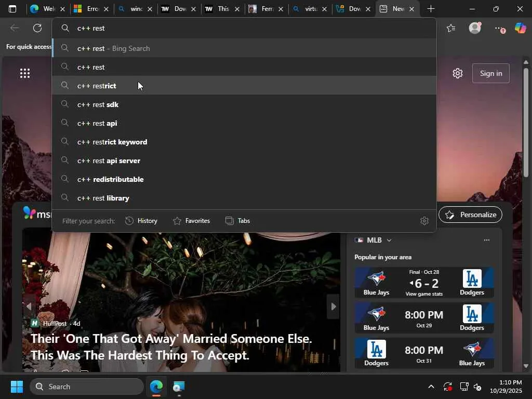The image size is (532, 399).
Task: Select 'c++ restrict' suggestion
Action: (244, 86)
